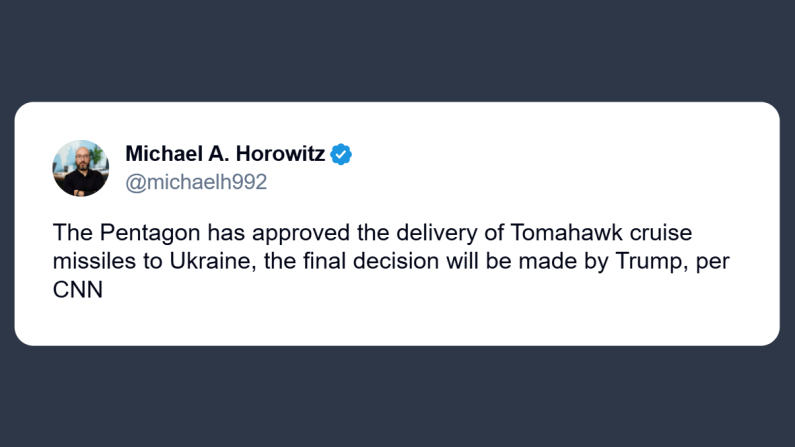The width and height of the screenshot is (795, 447).
Task: Click the word "cruise" in the tweet
Action: tap(658, 235)
